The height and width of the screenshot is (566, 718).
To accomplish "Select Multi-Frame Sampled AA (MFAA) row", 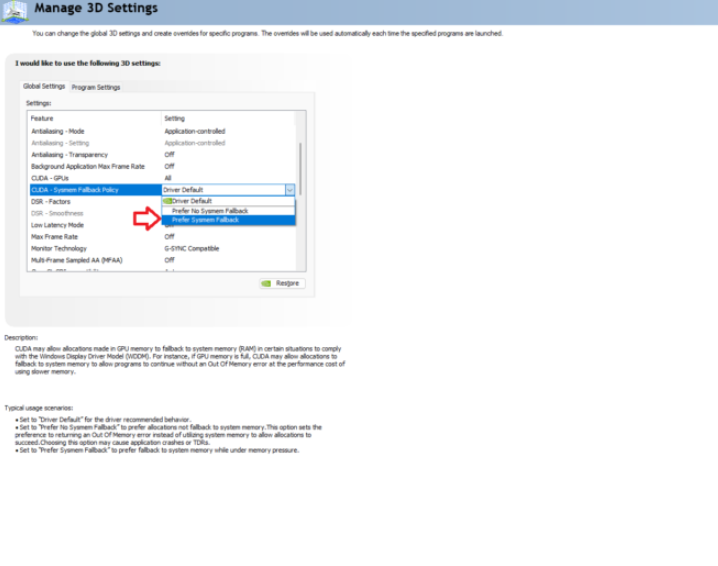I will click(x=75, y=260).
